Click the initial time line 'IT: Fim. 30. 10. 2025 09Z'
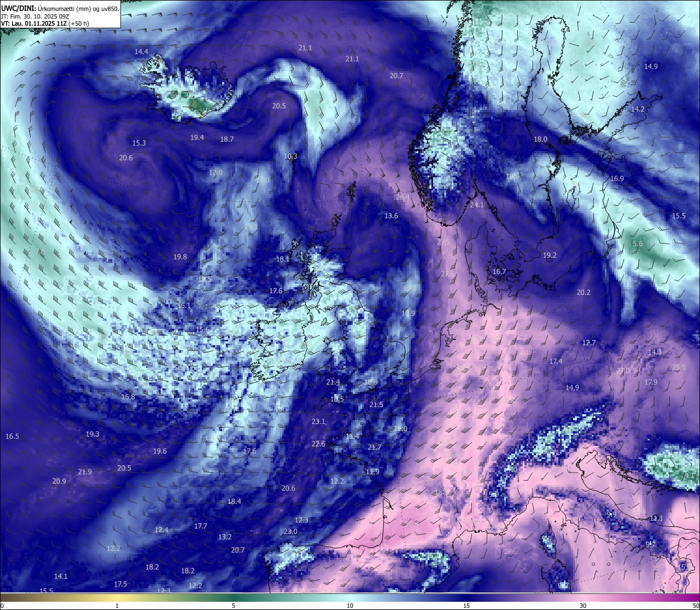 click(35, 16)
